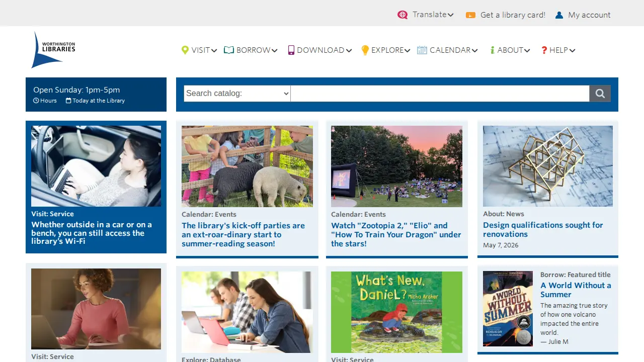Screen dimensions: 644x362
Task: Open the library Wi-Fi access article
Action: [x=92, y=233]
